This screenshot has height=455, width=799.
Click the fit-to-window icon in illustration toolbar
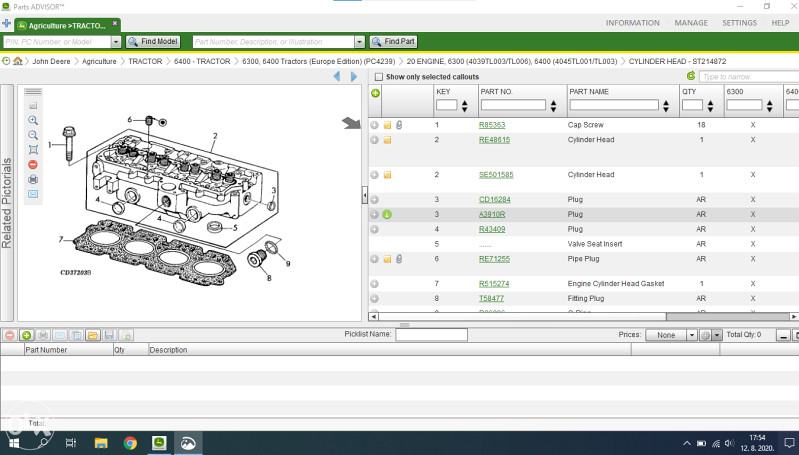point(33,150)
